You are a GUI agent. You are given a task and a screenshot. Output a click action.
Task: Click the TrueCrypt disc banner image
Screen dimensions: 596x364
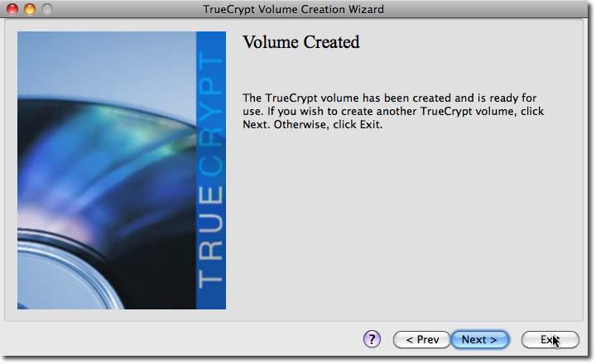(122, 170)
